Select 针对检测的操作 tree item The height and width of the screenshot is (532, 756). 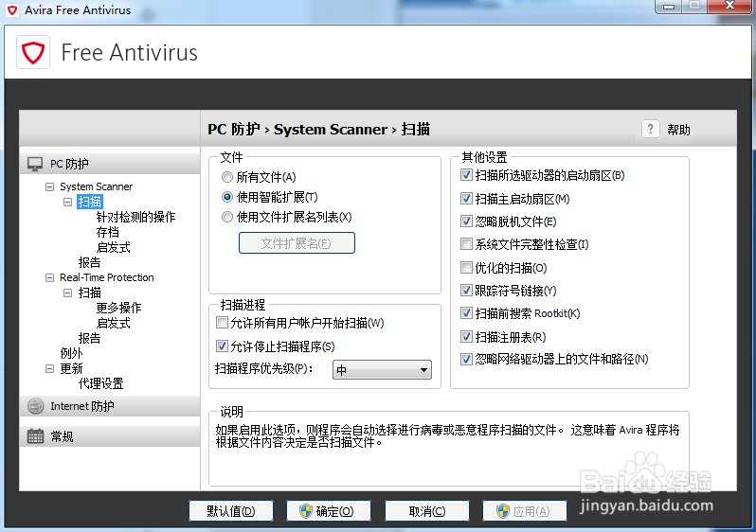135,217
